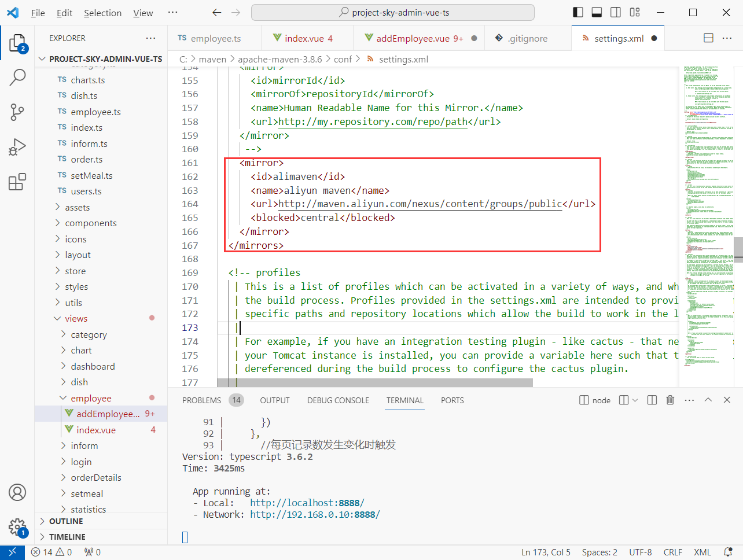Switch to the DEBUG CONSOLE tab
The image size is (743, 560).
338,400
